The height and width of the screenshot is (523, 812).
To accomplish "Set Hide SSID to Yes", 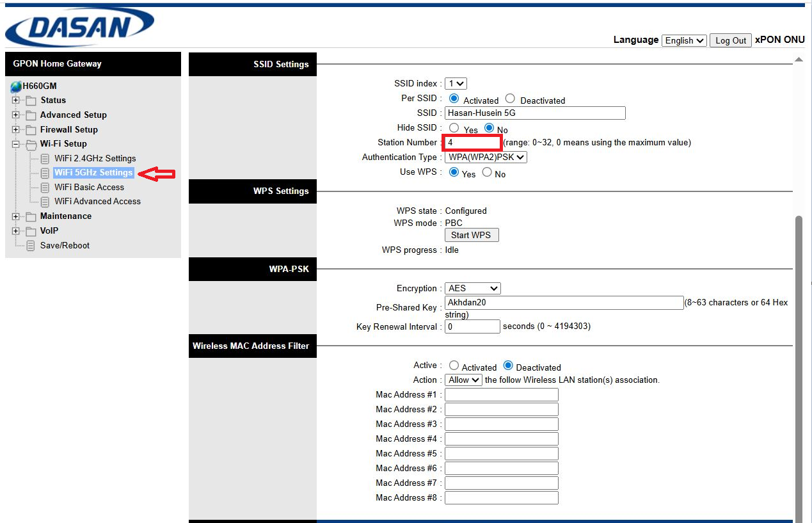I will [454, 128].
